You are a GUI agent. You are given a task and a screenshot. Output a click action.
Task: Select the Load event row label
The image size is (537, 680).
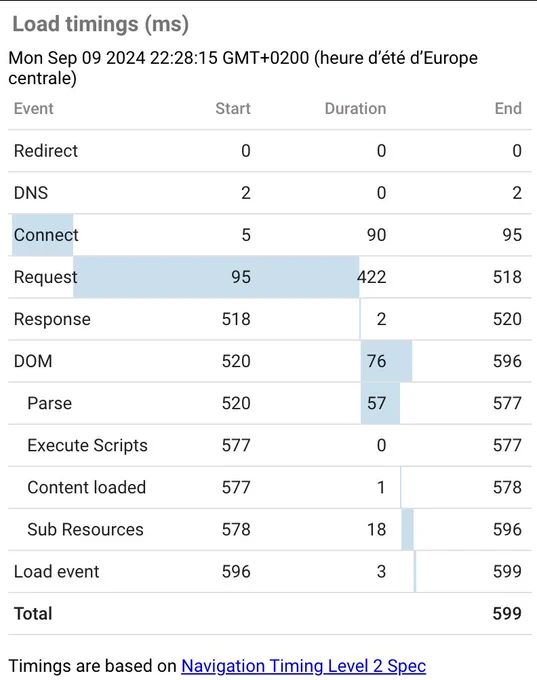pos(56,572)
